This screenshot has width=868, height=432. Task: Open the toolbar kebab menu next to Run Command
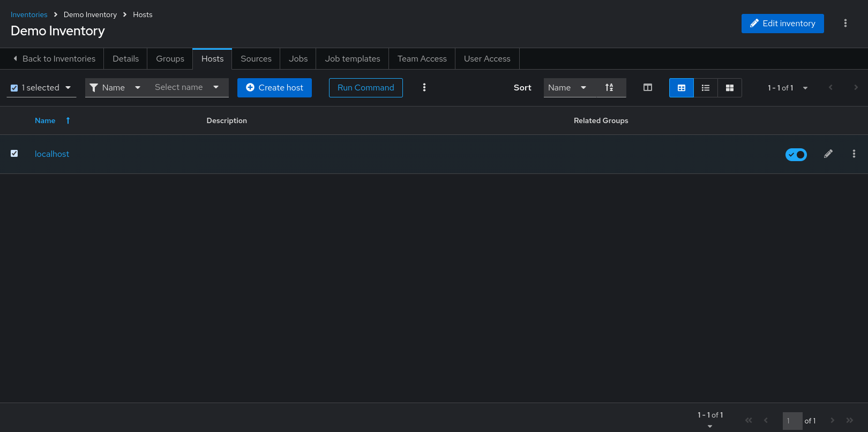click(x=424, y=87)
